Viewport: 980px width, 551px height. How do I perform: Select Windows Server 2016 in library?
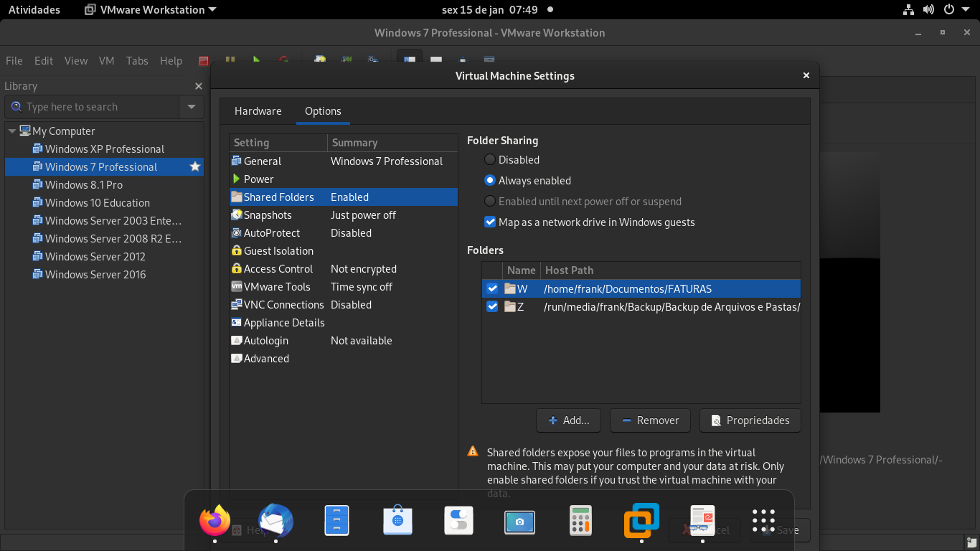click(x=104, y=275)
